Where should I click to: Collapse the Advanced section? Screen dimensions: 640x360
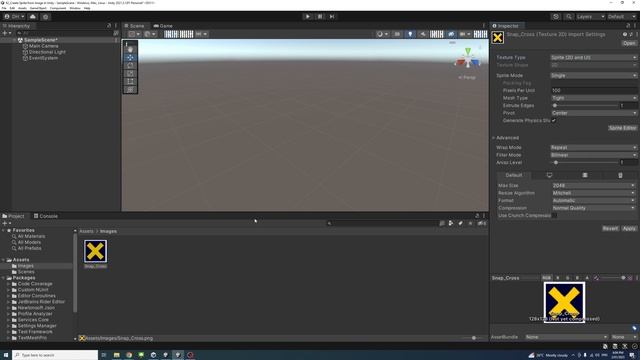tap(493, 138)
